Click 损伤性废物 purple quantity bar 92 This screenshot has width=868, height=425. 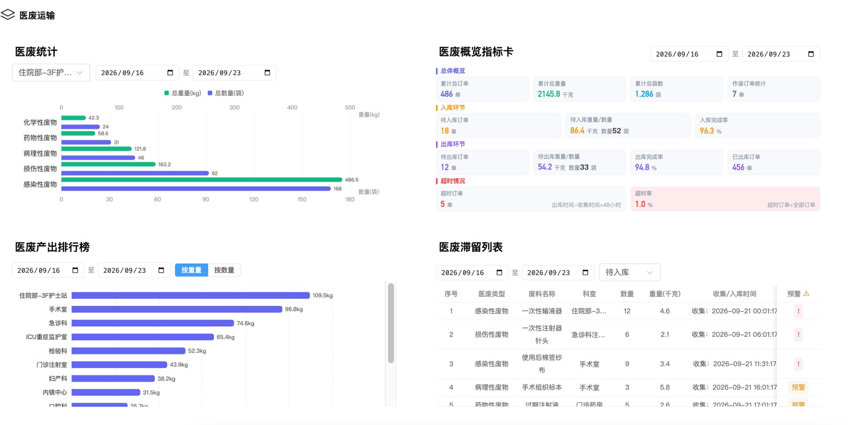point(135,173)
